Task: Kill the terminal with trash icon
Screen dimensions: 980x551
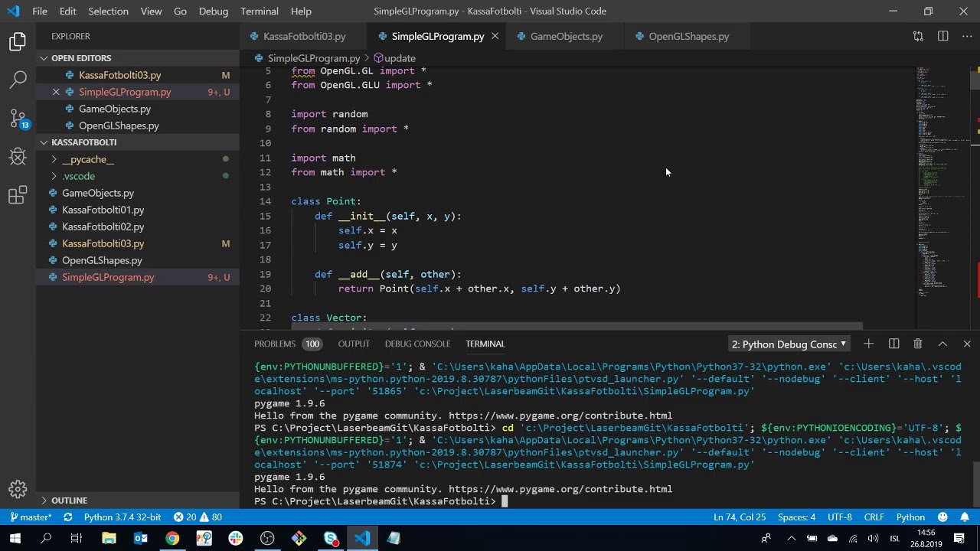Action: click(x=918, y=344)
